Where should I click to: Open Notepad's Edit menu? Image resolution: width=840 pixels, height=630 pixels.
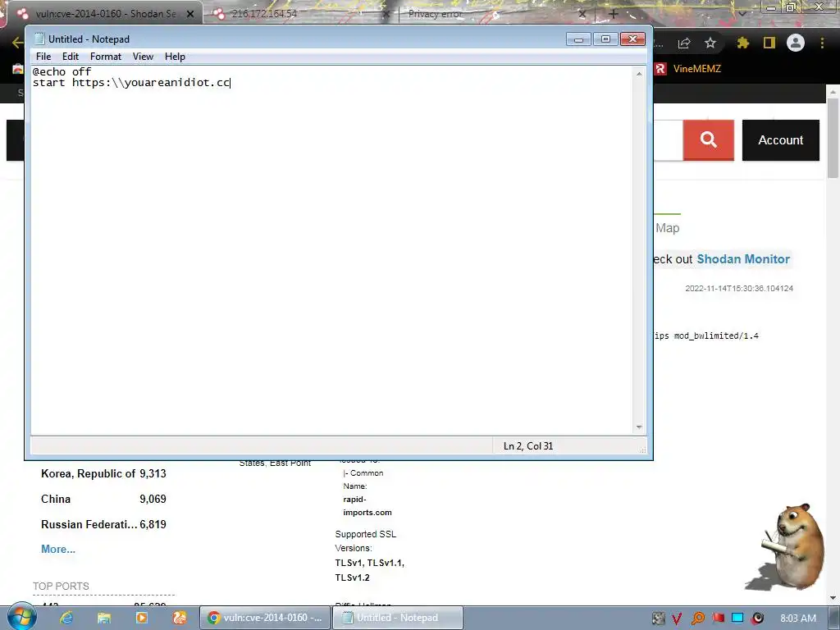click(71, 57)
